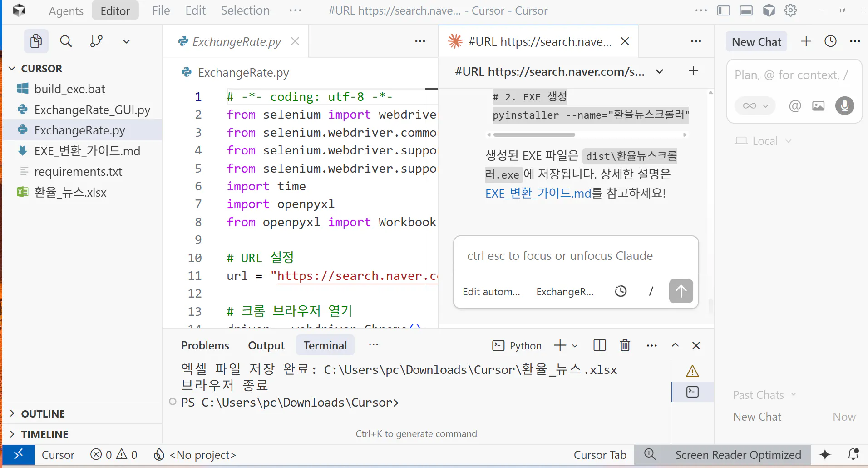Open the Source Control branch icon
The width and height of the screenshot is (868, 468).
[x=96, y=41]
